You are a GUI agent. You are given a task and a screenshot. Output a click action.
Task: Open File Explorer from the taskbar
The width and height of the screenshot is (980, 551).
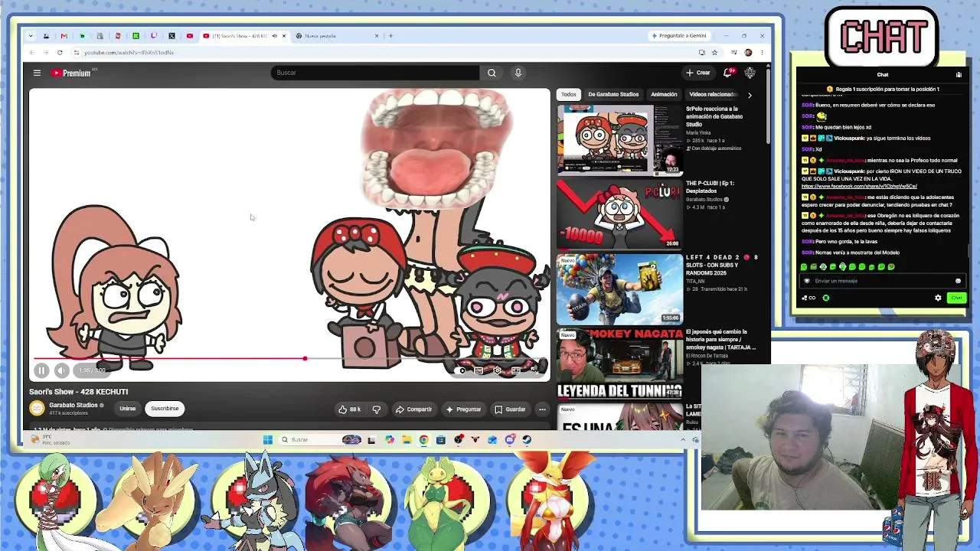coord(407,440)
